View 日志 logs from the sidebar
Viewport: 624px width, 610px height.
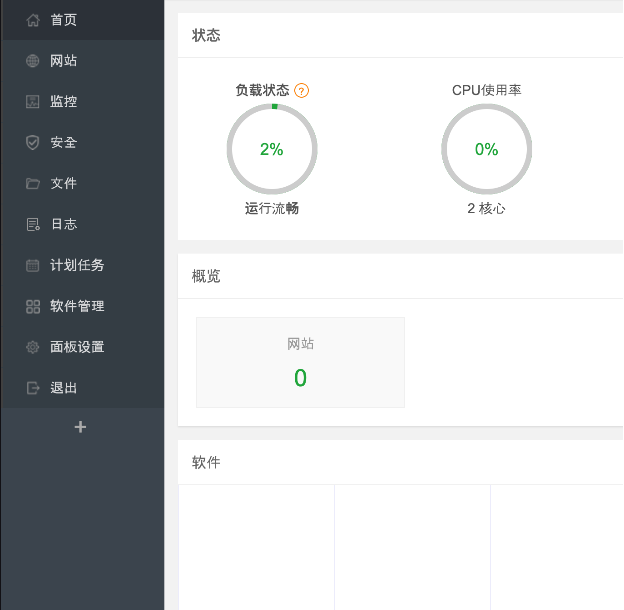pos(82,224)
